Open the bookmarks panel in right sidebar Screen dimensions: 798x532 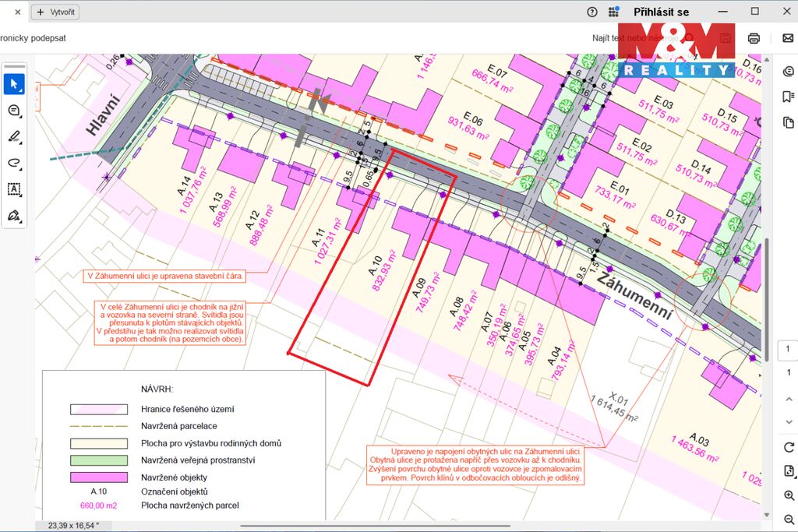(788, 97)
